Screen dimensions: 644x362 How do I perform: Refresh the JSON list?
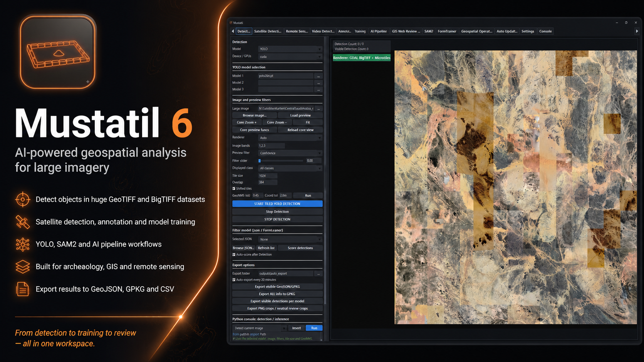[266, 248]
